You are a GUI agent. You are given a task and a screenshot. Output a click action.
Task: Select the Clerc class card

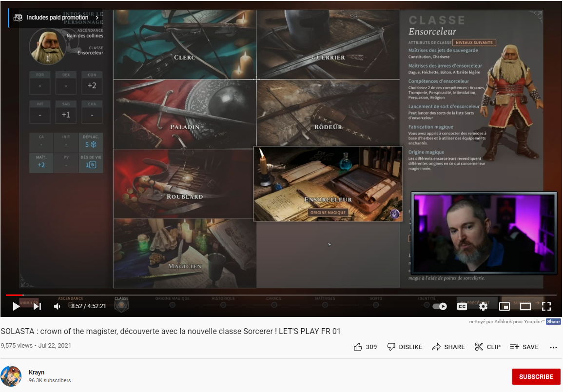185,44
